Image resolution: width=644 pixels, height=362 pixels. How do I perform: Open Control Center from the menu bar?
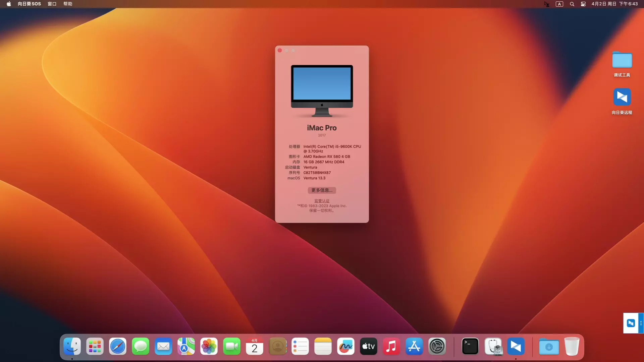click(583, 4)
